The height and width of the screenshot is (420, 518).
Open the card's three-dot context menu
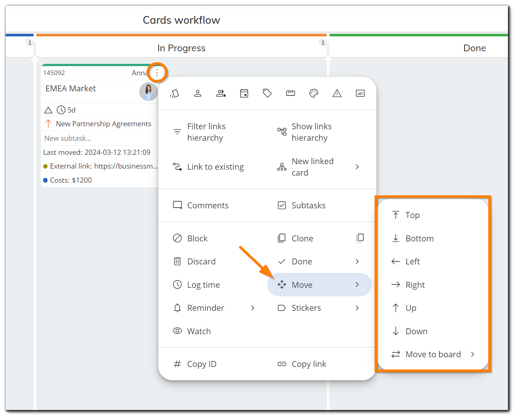pos(157,73)
